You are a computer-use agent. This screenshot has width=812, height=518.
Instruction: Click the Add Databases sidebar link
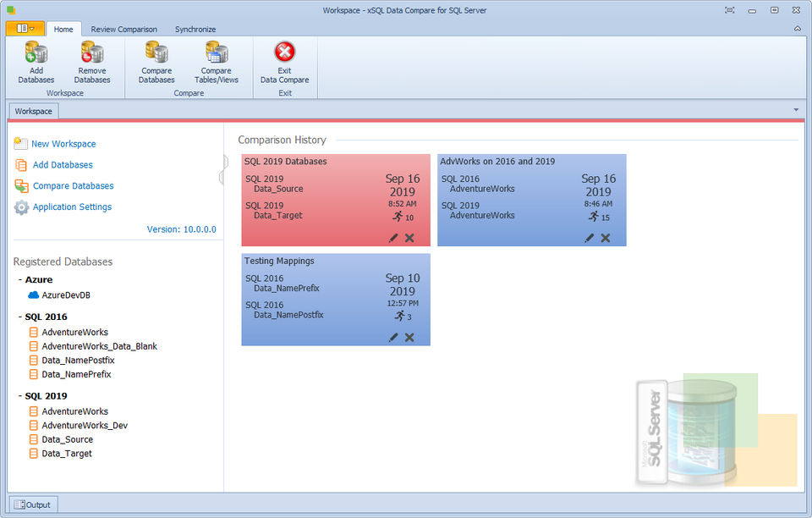coord(63,165)
